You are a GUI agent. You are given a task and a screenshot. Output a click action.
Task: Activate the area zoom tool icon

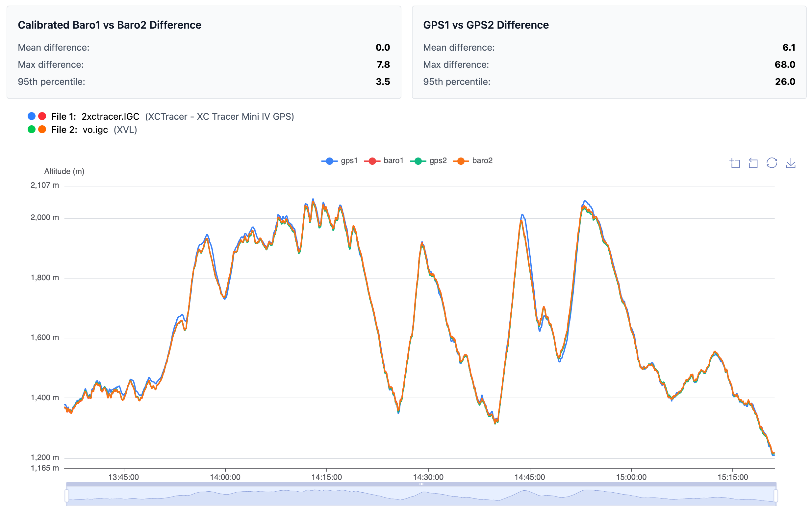pos(735,163)
